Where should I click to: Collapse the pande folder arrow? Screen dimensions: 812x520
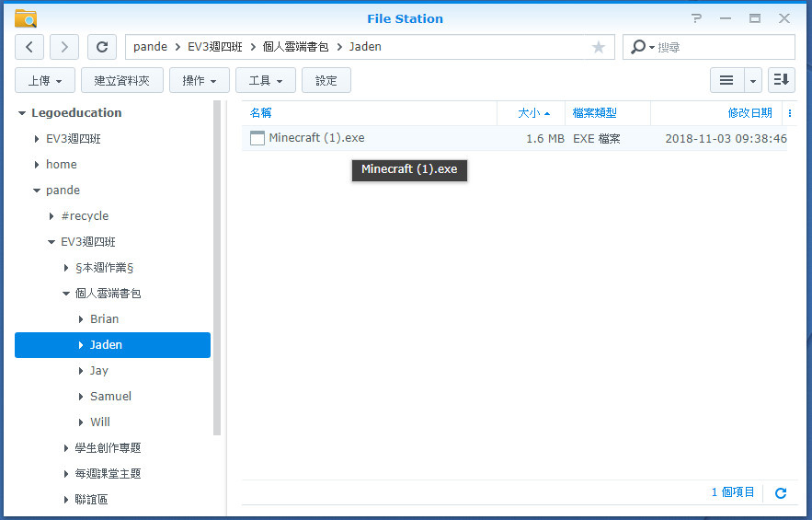pyautogui.click(x=36, y=191)
